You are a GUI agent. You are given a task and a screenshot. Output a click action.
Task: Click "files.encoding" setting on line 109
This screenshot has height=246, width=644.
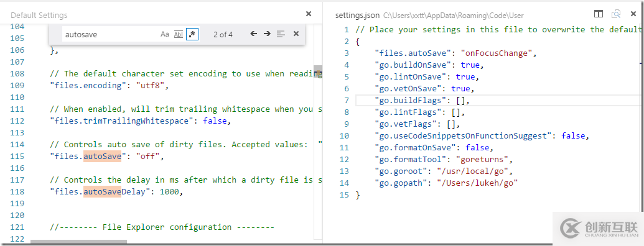click(x=88, y=86)
